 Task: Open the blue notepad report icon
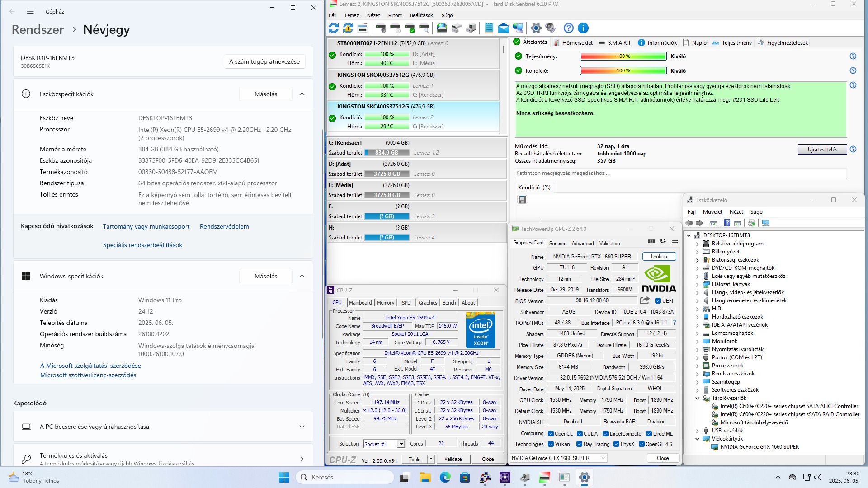pos(489,28)
